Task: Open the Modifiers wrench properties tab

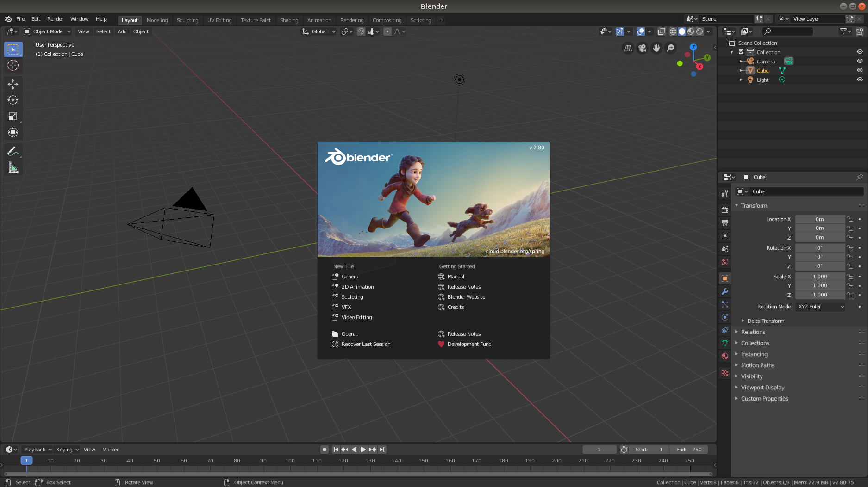Action: [x=725, y=291]
